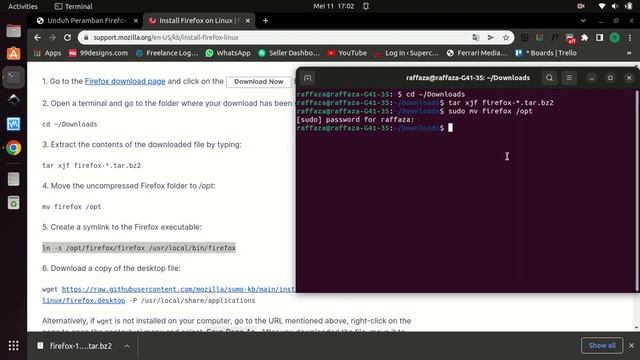Screen dimensions: 640x360
Task: Click translate page icon in address bar
Action: [476, 38]
